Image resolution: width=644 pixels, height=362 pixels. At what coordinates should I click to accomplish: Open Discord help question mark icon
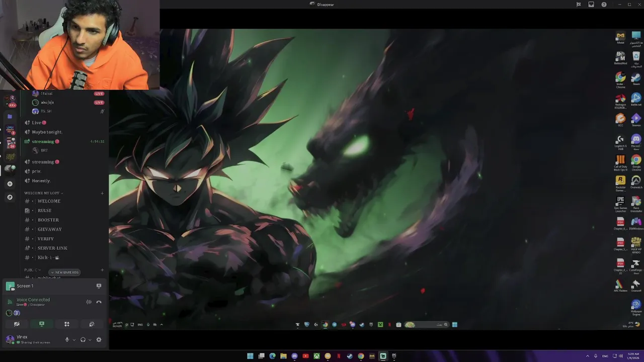point(604,5)
